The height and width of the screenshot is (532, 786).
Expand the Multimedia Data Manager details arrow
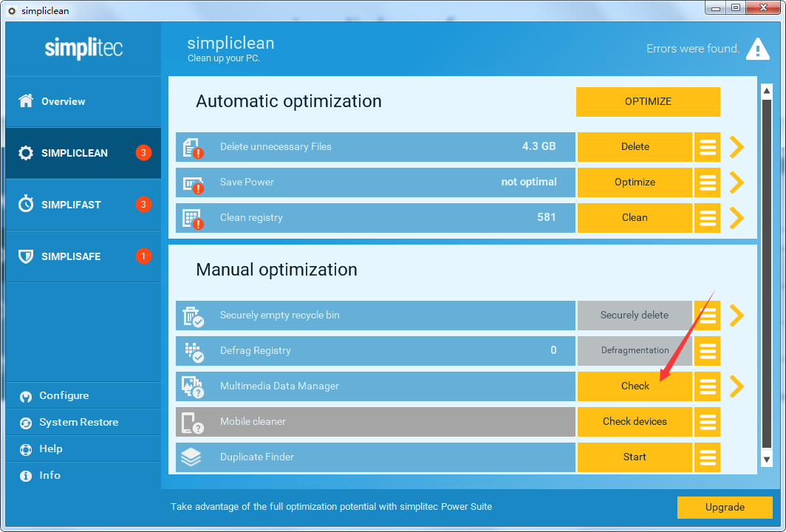coord(737,386)
